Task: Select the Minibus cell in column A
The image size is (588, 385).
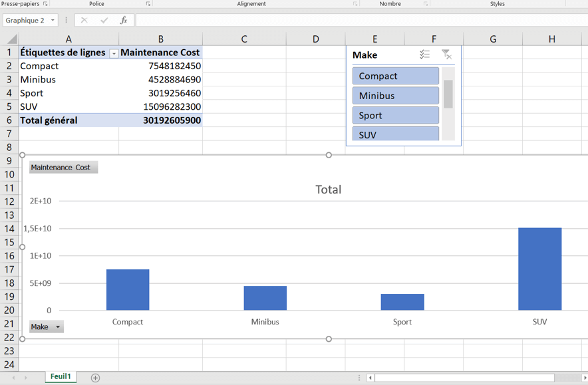Action: [69, 80]
